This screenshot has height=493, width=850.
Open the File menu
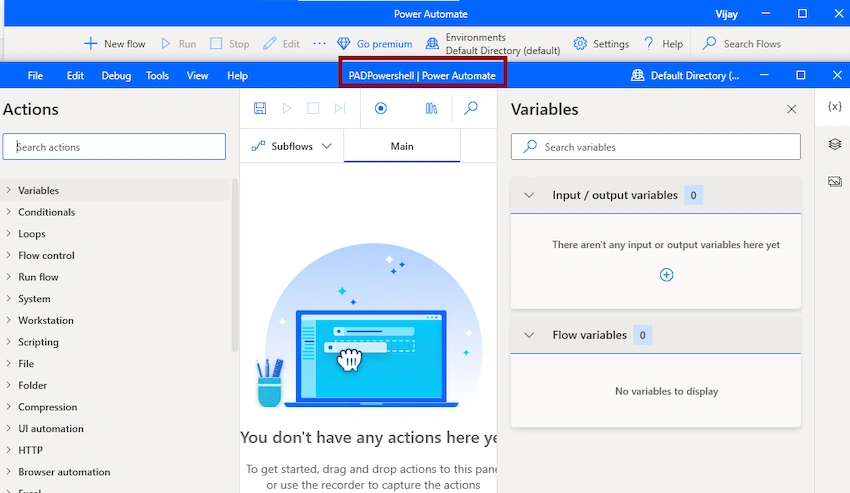35,75
